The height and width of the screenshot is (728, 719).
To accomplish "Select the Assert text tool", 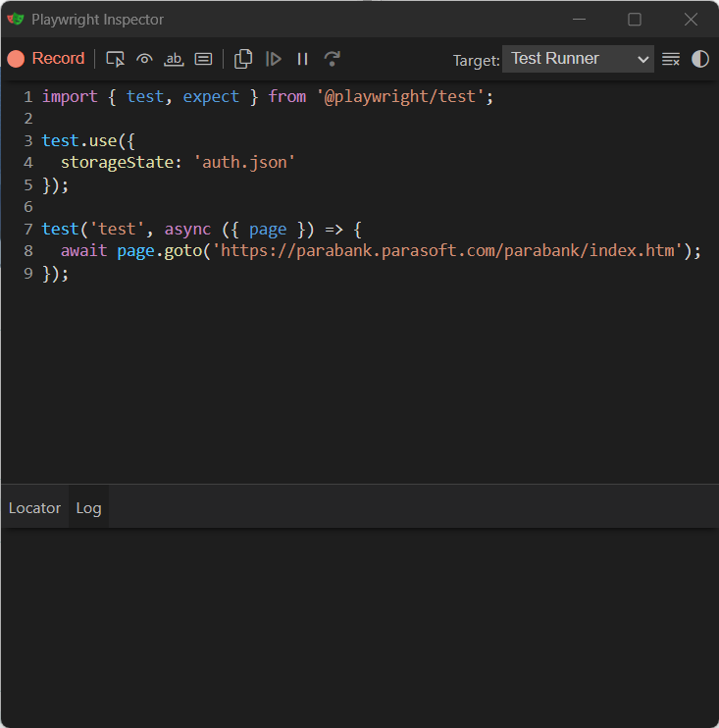I will point(174,59).
